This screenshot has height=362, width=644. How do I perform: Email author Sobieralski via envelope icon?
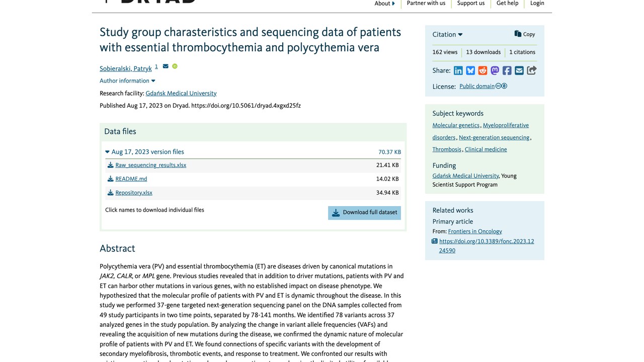pos(166,66)
